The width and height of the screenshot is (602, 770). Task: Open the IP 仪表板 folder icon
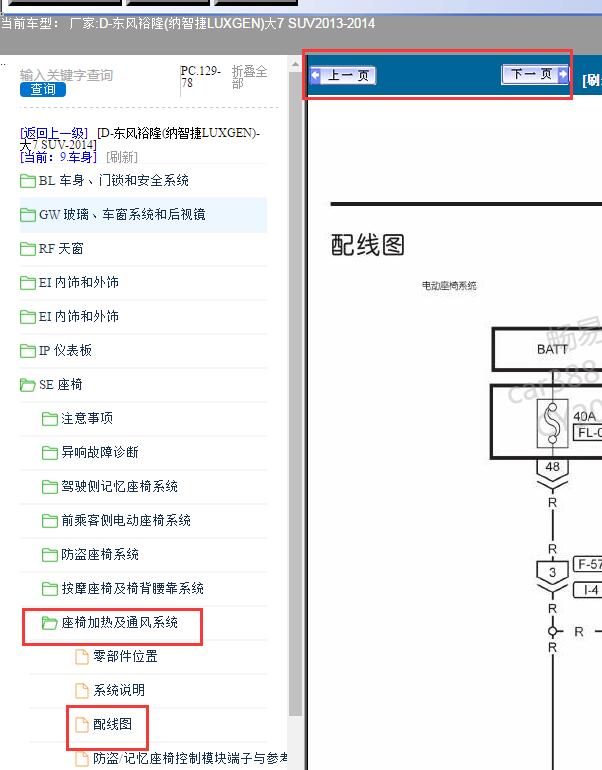[28, 351]
